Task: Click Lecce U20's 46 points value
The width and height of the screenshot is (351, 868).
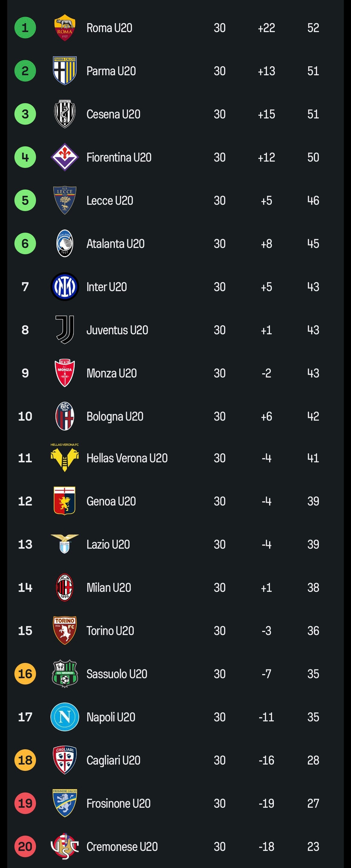Action: [313, 200]
